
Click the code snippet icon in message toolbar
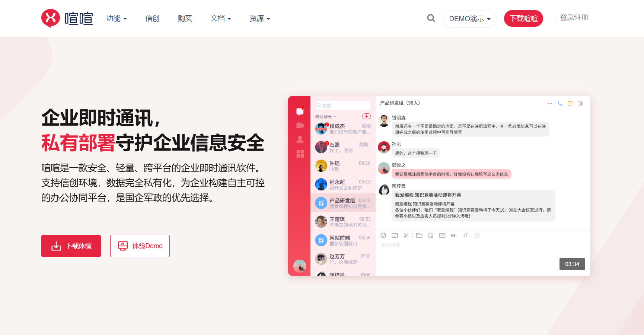(442, 235)
